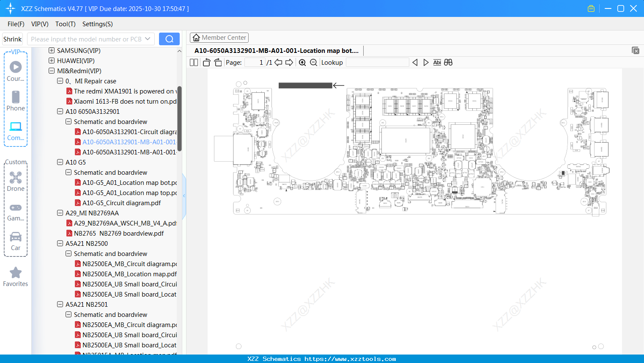The width and height of the screenshot is (644, 363).
Task: Toggle the Abi whole-word match icon
Action: point(437,63)
